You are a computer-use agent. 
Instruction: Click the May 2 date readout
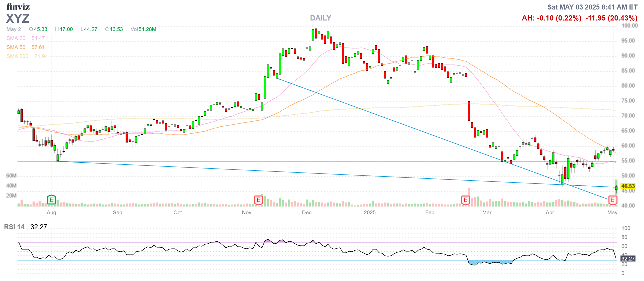point(14,29)
